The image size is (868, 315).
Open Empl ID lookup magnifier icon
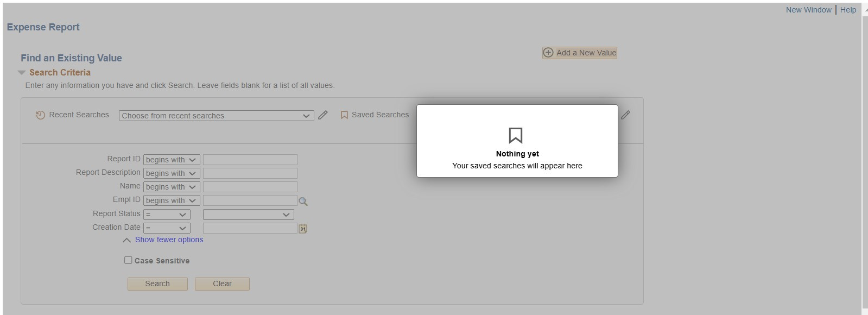pos(303,201)
